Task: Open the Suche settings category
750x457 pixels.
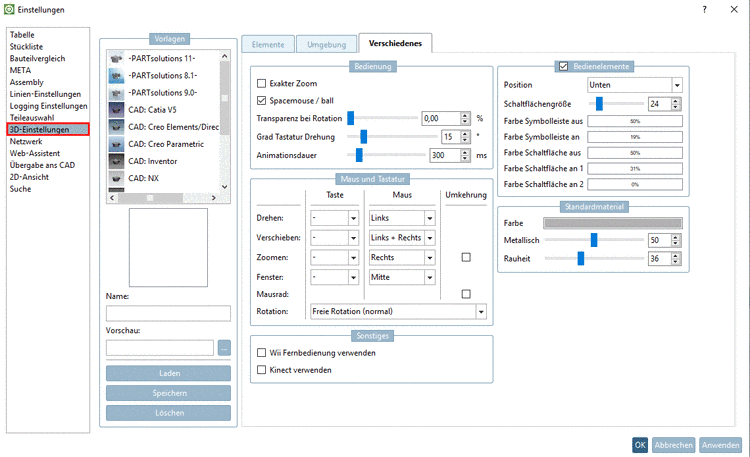Action: [20, 189]
